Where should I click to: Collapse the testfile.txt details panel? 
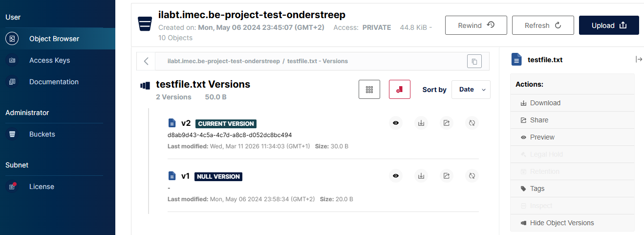(x=639, y=59)
